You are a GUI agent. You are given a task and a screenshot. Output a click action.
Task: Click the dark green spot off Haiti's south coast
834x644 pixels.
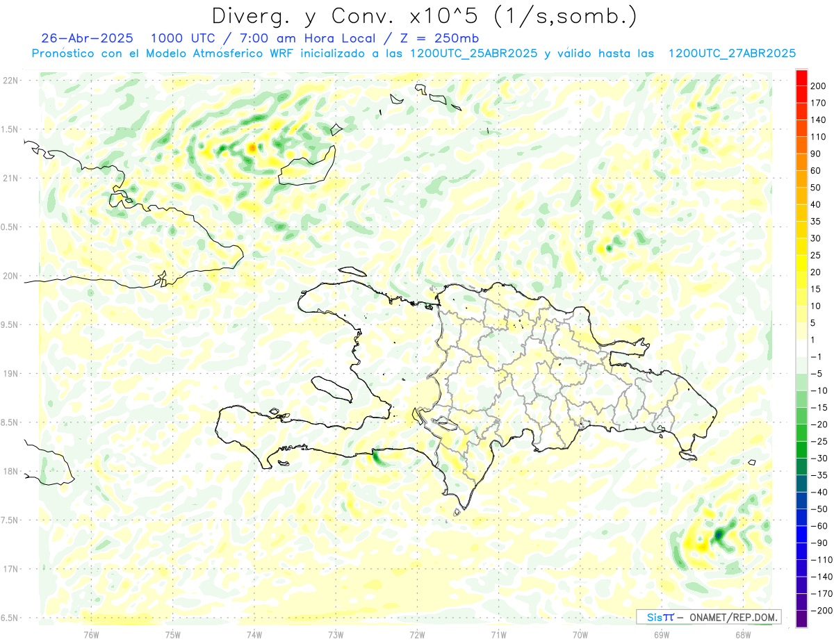(377, 456)
